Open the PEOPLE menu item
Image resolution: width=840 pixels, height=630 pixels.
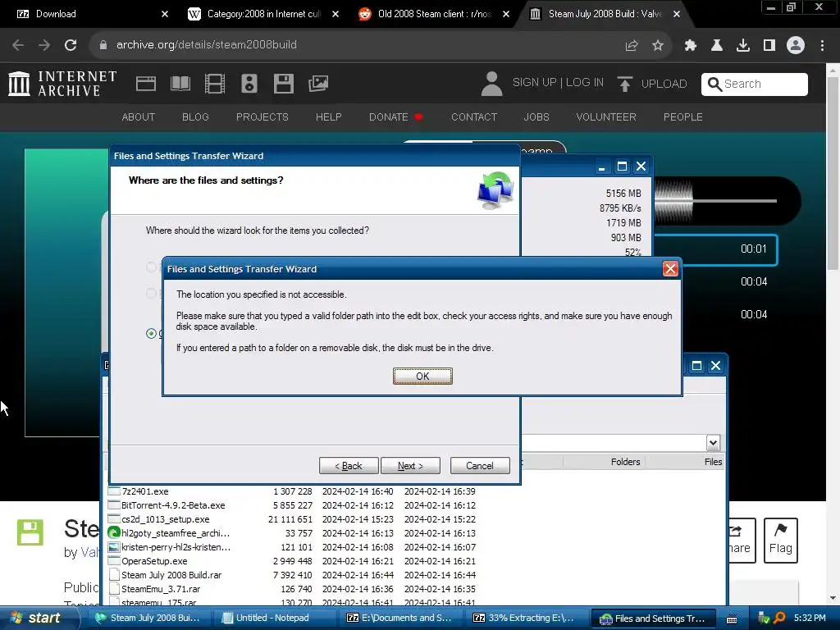pyautogui.click(x=682, y=116)
